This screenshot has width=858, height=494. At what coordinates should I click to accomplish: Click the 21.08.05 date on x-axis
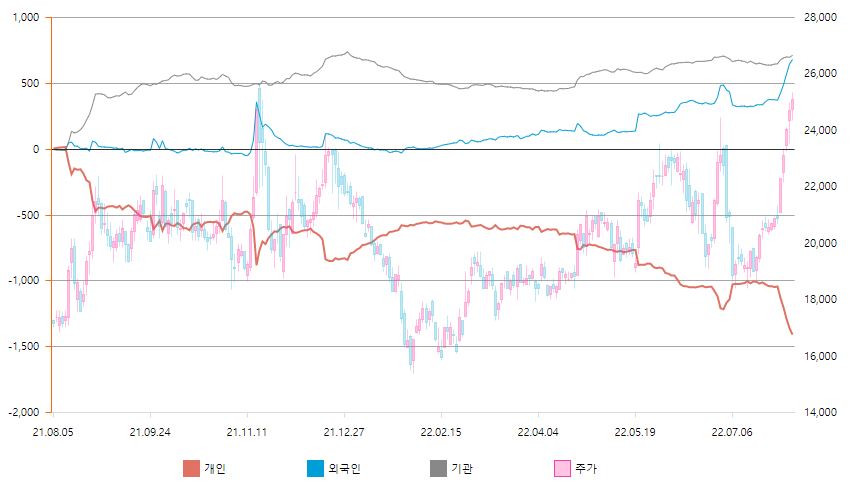(x=53, y=432)
